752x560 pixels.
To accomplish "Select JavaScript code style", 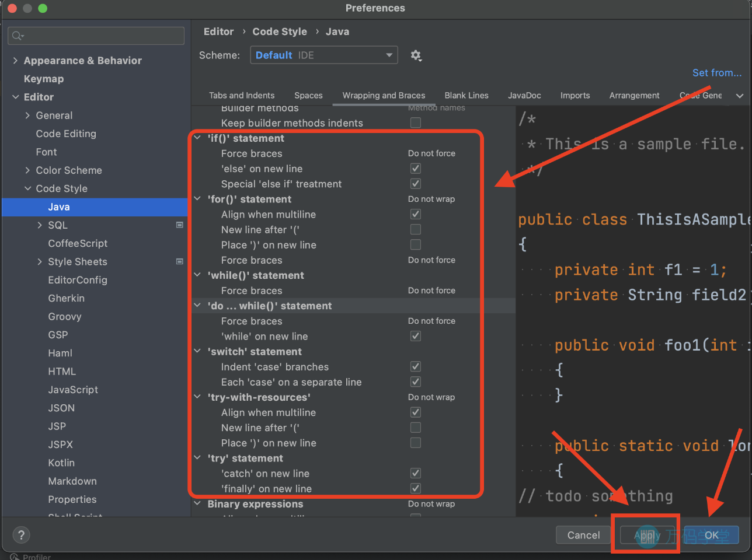I will (x=73, y=390).
